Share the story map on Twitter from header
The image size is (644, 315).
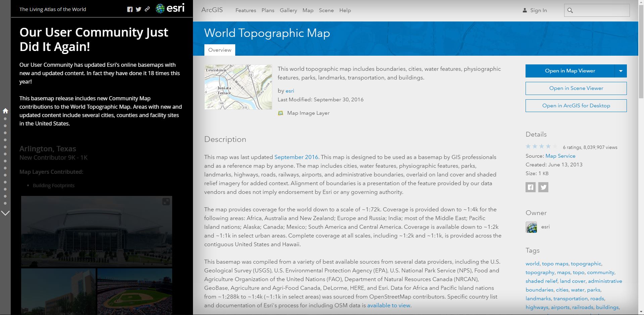139,9
